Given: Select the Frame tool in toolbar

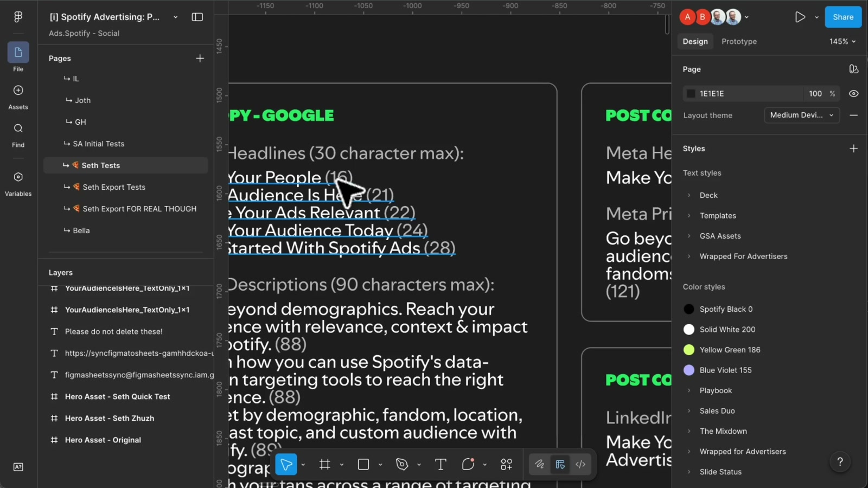Looking at the screenshot, I should [325, 464].
